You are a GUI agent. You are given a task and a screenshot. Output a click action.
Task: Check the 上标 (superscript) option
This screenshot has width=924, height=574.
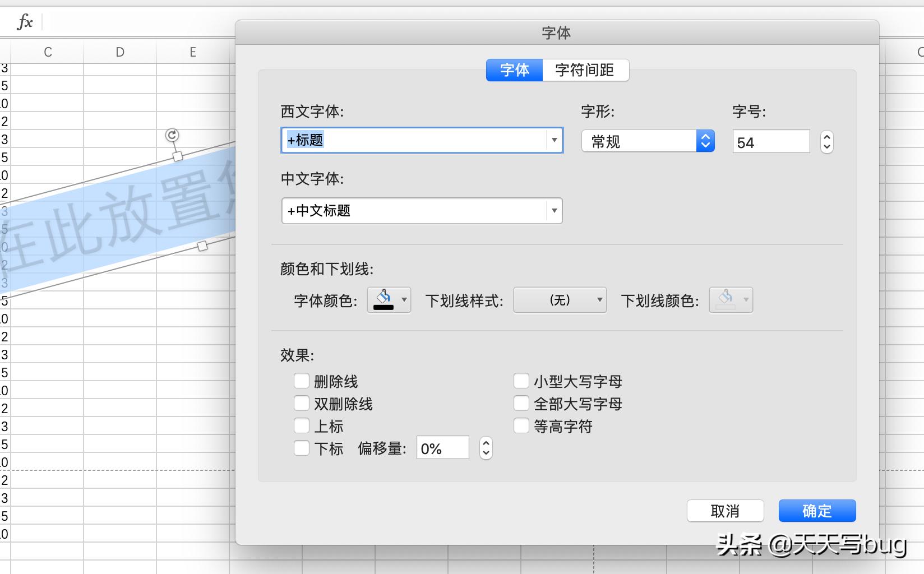(301, 425)
